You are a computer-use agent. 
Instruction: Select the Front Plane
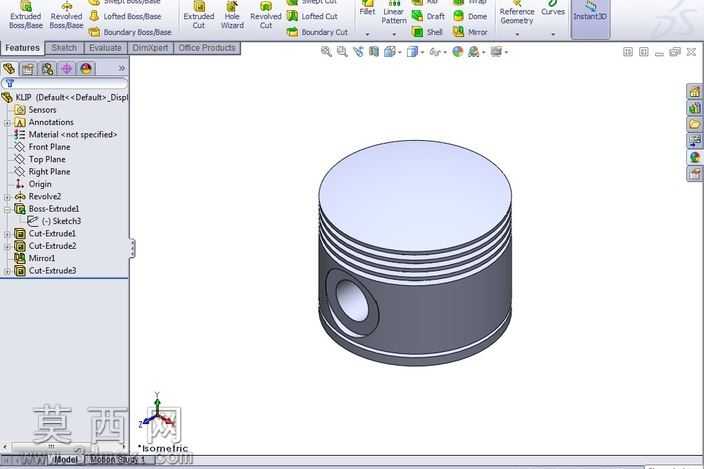[x=42, y=147]
